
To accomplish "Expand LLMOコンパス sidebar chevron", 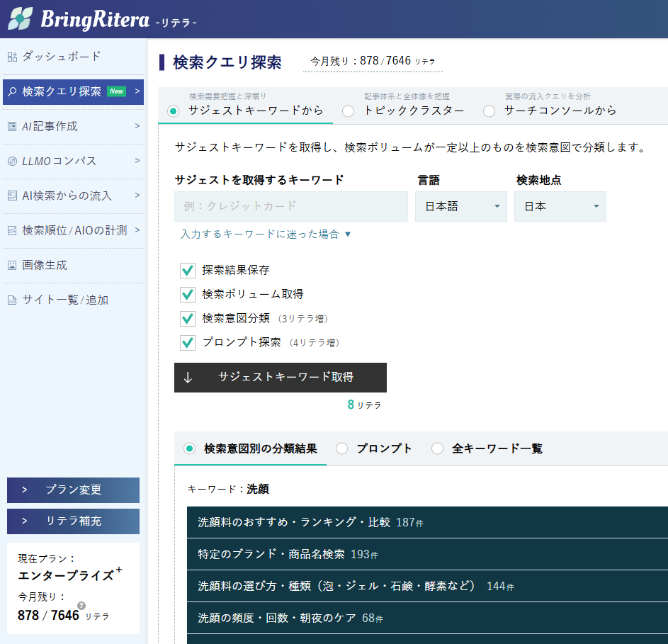I will 137,161.
